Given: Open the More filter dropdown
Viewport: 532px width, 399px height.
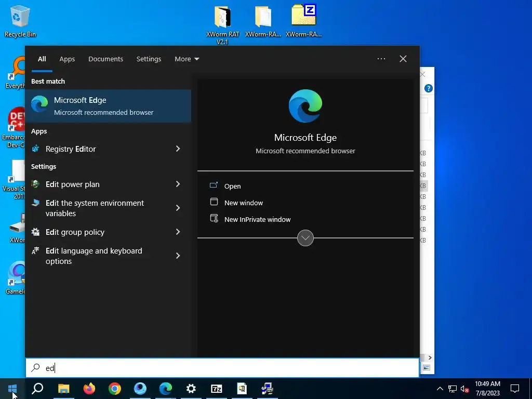Looking at the screenshot, I should (x=187, y=59).
